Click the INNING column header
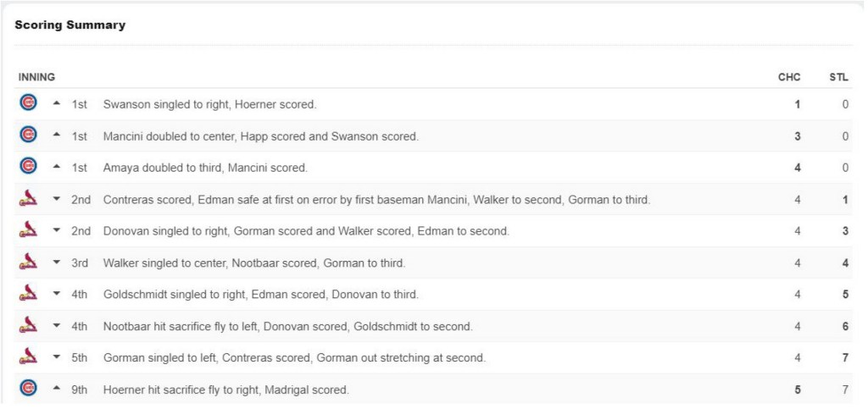The width and height of the screenshot is (868, 409). 36,77
